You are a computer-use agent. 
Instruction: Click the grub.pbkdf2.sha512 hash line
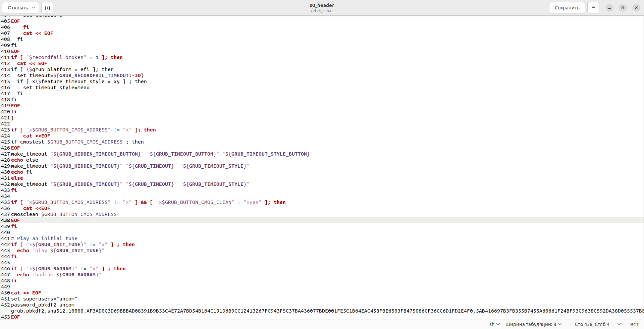[327, 311]
